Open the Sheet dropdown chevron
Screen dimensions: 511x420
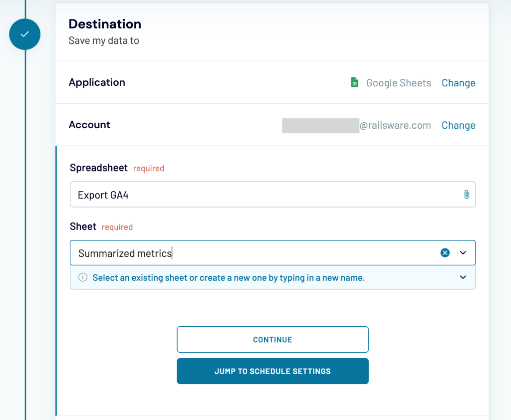(x=463, y=253)
